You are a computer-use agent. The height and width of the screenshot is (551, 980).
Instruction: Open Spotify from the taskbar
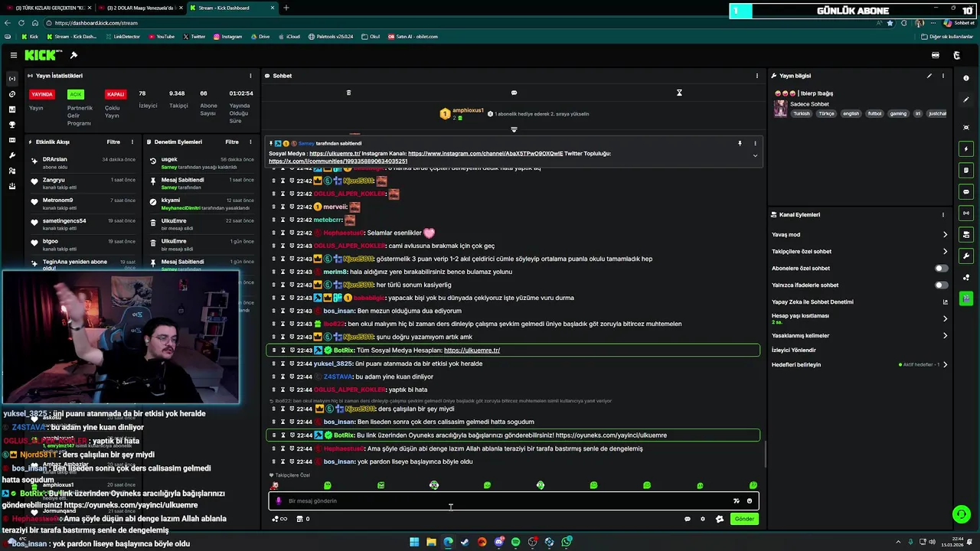pyautogui.click(x=515, y=542)
